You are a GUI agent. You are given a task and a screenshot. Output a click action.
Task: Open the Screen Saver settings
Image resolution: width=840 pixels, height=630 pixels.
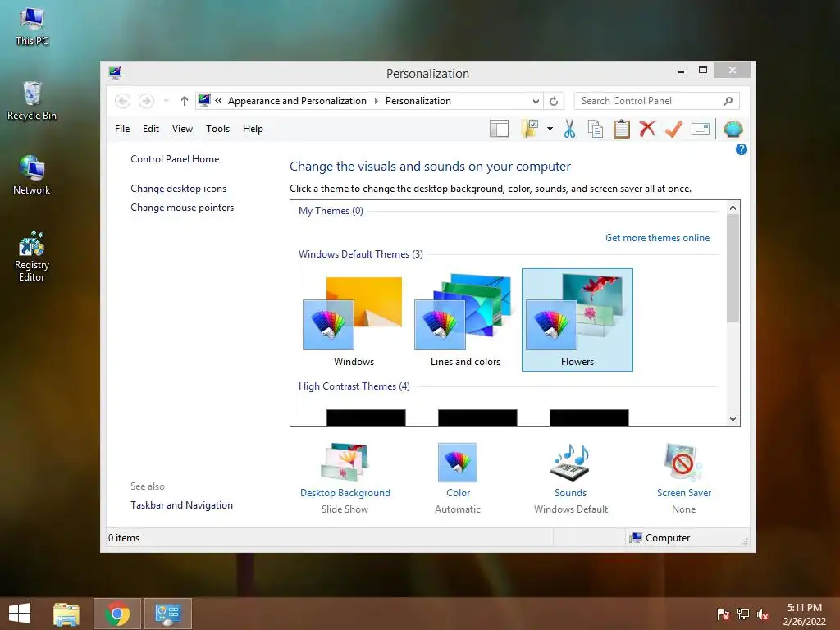pyautogui.click(x=683, y=478)
